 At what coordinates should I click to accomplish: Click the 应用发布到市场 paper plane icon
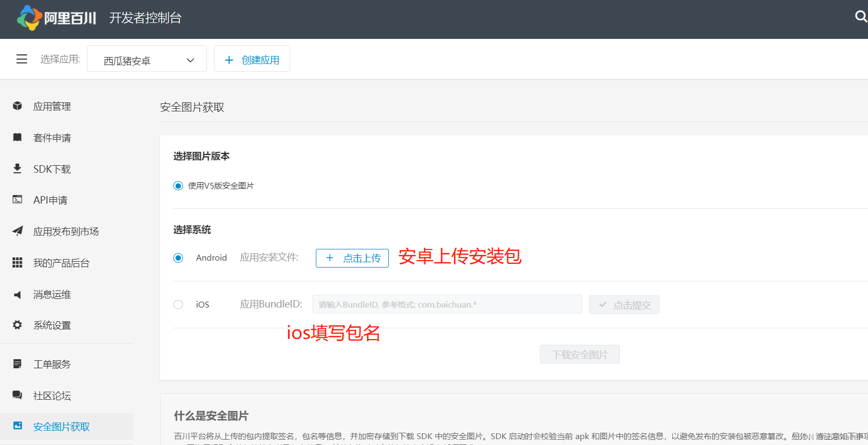(x=18, y=231)
